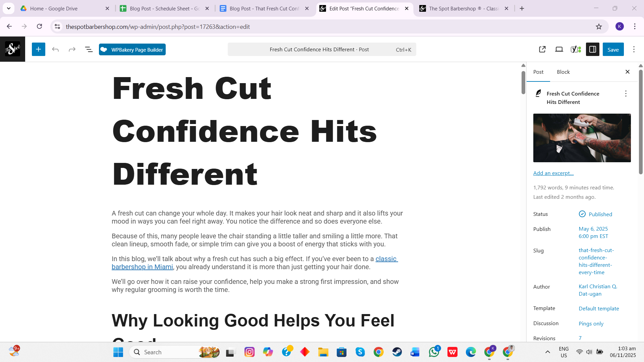
Task: Click the editor vertical scrollbar thumb
Action: point(523,82)
